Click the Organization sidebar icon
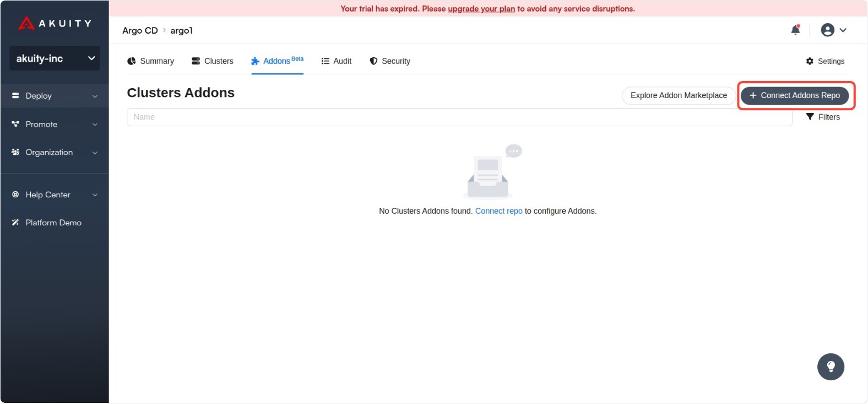Screen dimensions: 868x404 (x=15, y=153)
